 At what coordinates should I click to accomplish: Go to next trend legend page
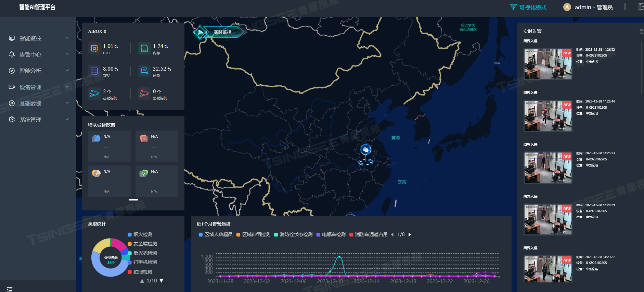[x=410, y=234]
